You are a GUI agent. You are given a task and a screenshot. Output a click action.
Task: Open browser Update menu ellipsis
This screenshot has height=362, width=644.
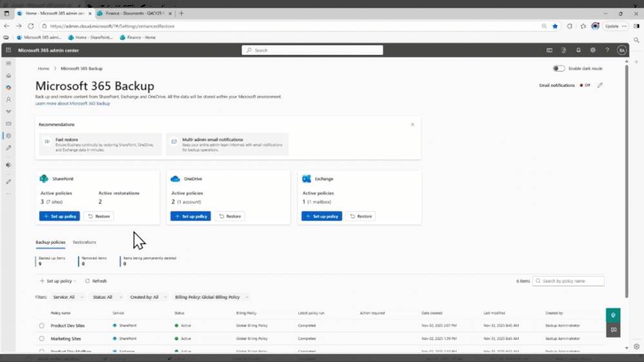[x=624, y=26]
